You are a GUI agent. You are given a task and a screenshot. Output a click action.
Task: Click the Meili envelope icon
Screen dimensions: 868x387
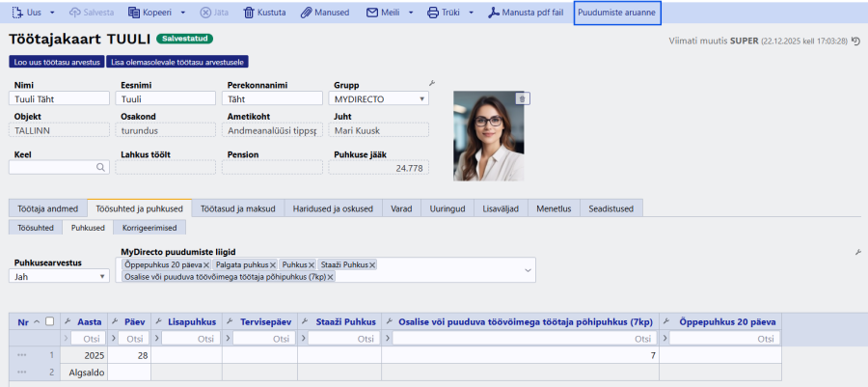[x=372, y=14]
